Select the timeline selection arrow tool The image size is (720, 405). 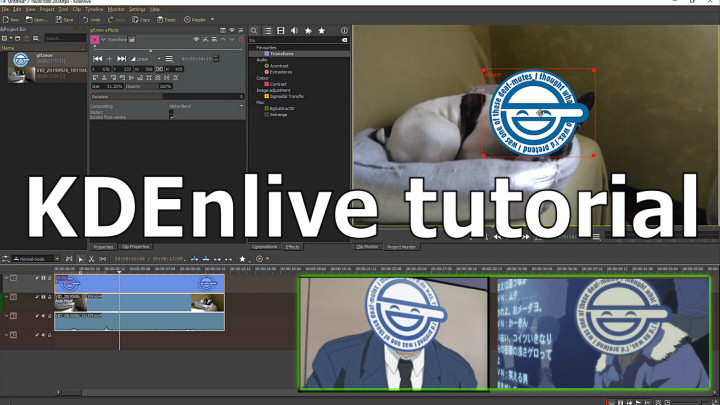click(80, 259)
